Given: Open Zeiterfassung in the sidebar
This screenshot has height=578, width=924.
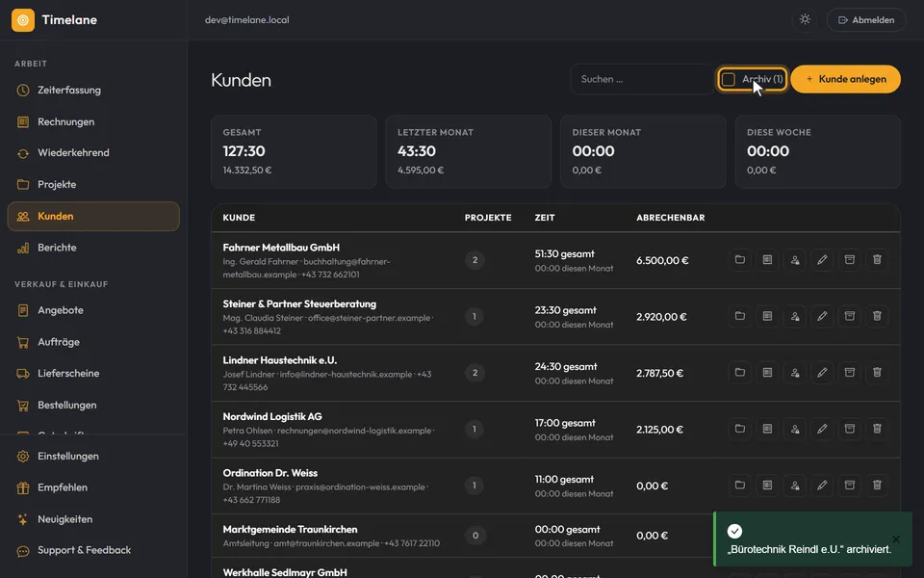Looking at the screenshot, I should pos(93,91).
